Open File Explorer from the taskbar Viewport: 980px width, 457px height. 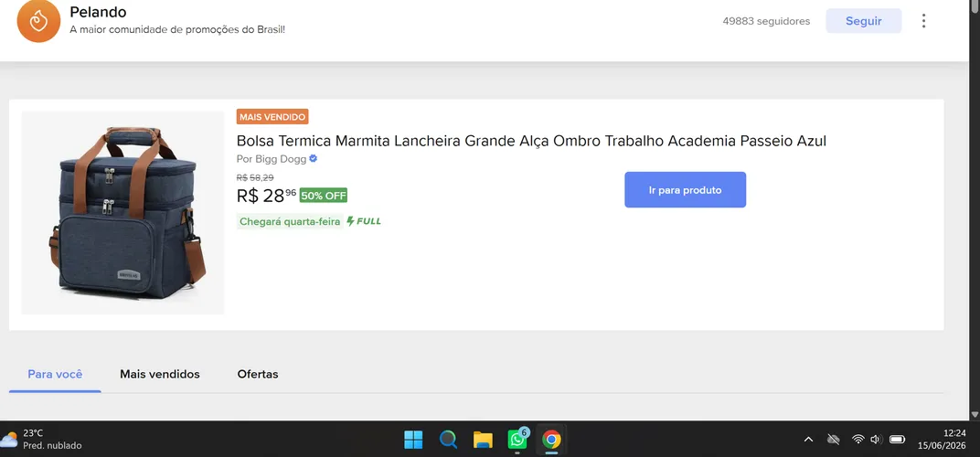(x=483, y=440)
